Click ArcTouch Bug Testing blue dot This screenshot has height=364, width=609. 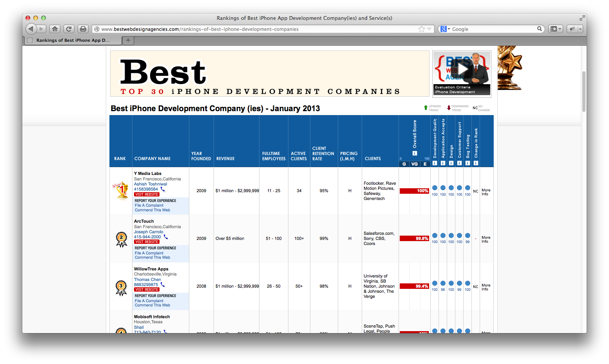(468, 236)
